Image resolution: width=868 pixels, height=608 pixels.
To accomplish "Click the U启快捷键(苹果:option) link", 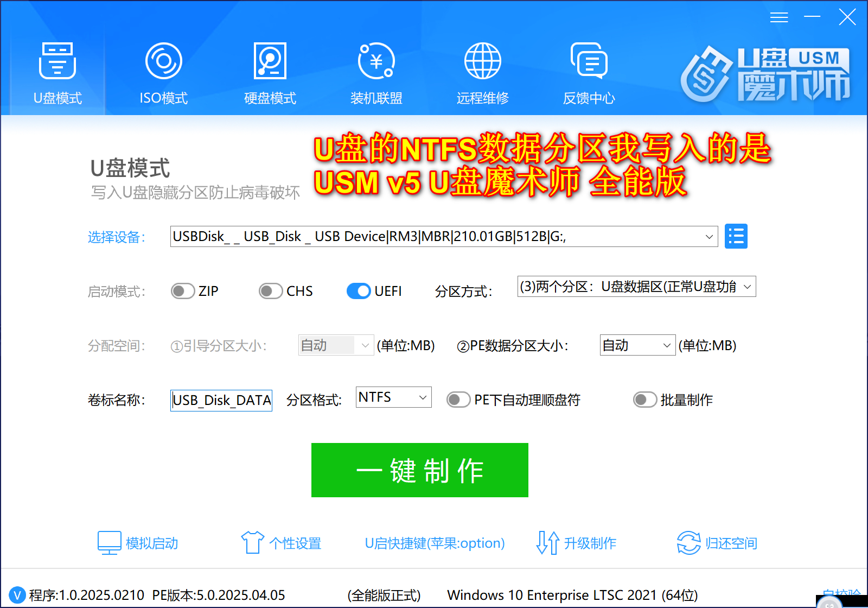I will pyautogui.click(x=435, y=543).
